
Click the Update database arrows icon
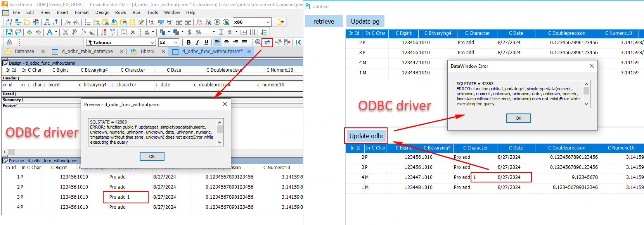(267, 42)
